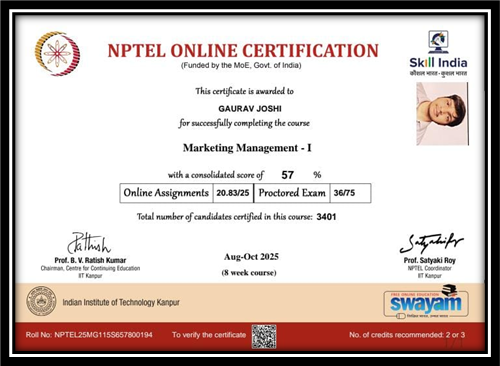Image resolution: width=500 pixels, height=366 pixels.
Task: Click the Skill India logo
Action: click(438, 54)
